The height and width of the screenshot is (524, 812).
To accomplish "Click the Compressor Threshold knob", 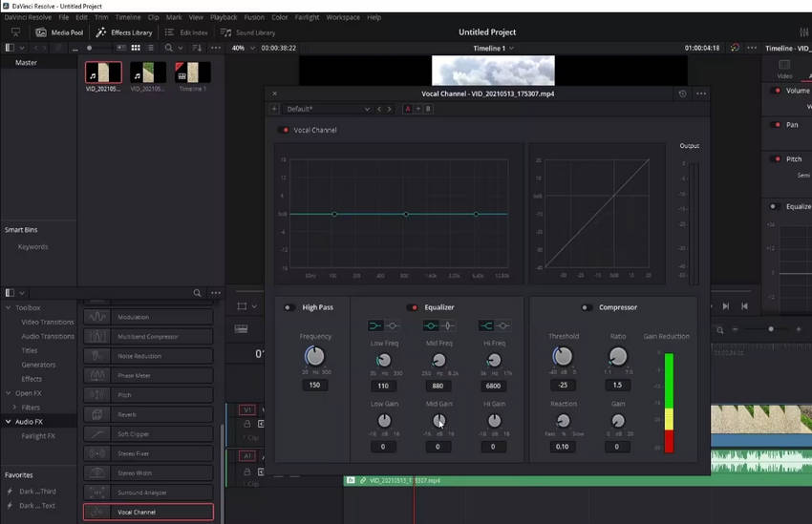I will 563,356.
